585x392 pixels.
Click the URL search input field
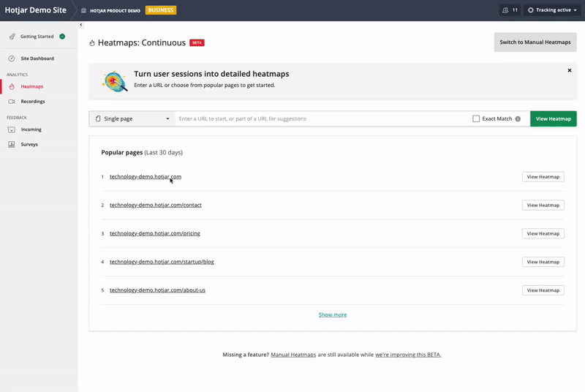322,118
